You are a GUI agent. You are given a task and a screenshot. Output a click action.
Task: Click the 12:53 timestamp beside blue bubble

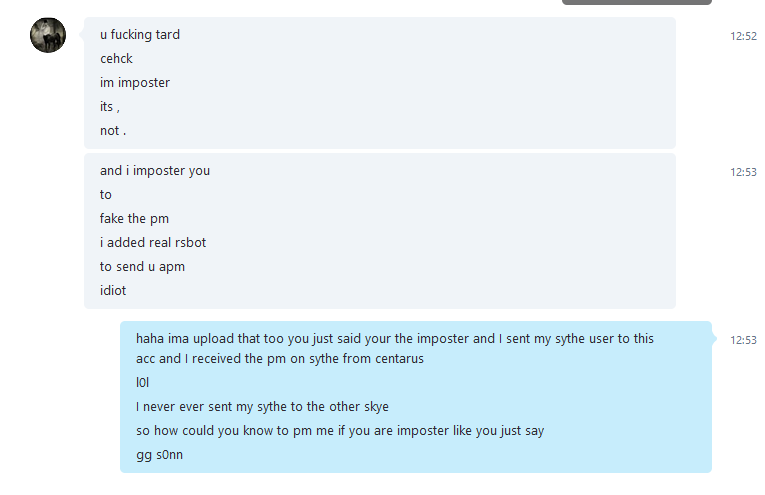point(743,340)
